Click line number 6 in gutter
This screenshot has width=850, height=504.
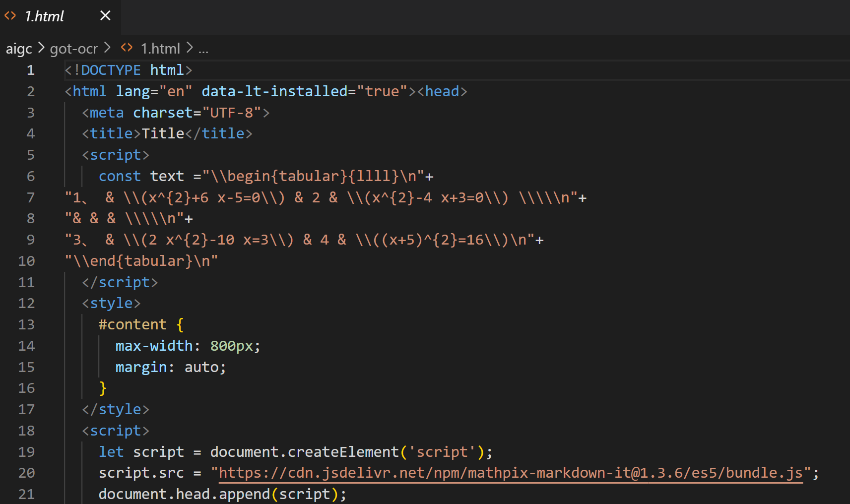coord(31,176)
